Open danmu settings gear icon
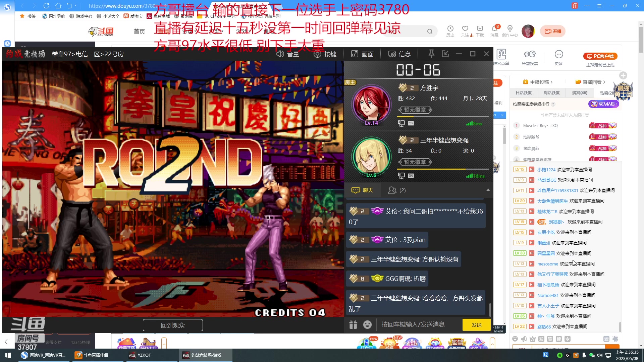The image size is (644, 362). coord(615,339)
